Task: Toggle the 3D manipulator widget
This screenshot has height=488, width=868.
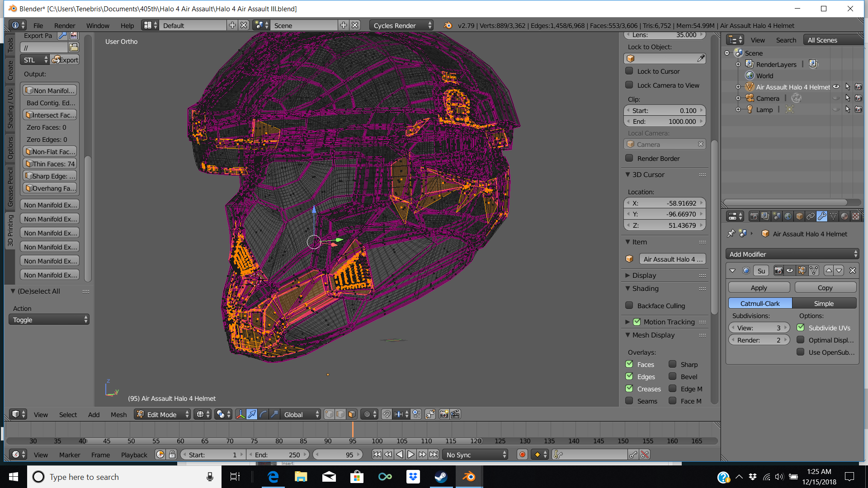Action: (241, 414)
